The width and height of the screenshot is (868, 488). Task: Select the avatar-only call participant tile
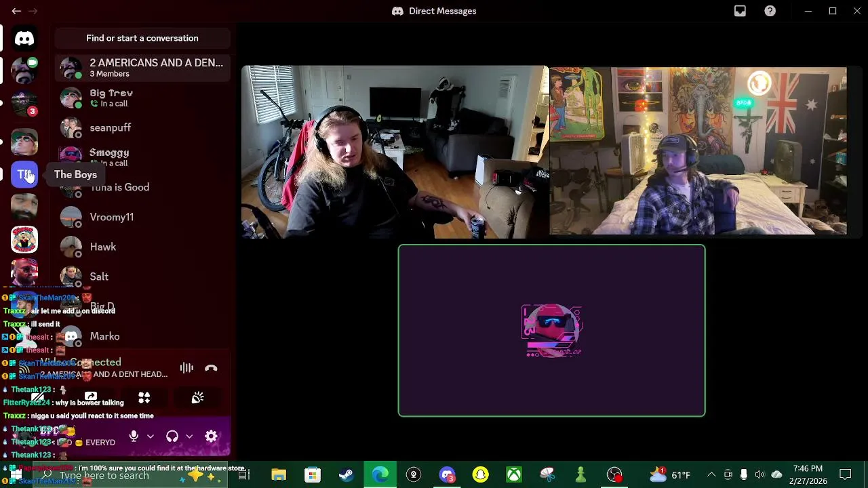click(x=551, y=331)
